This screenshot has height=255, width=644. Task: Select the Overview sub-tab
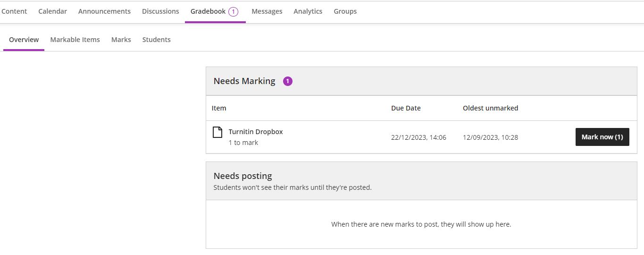24,40
